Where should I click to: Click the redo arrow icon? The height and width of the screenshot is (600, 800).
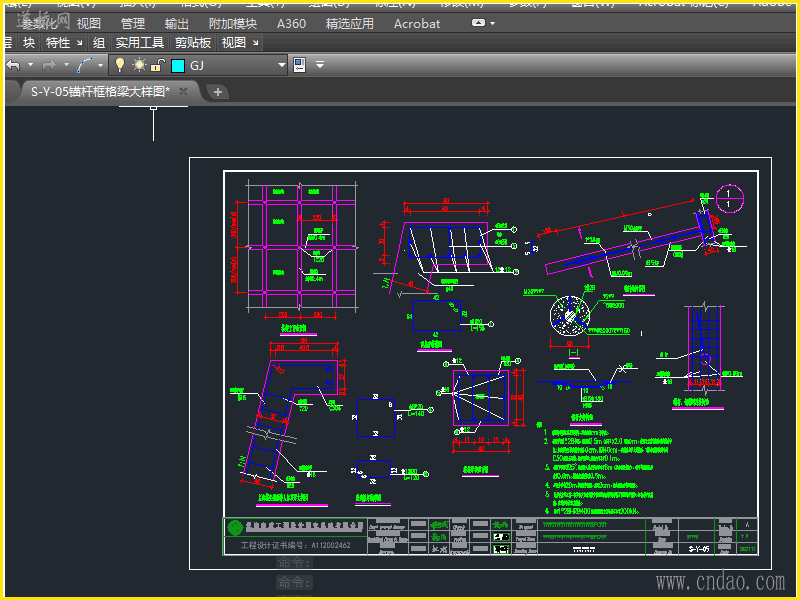point(49,65)
